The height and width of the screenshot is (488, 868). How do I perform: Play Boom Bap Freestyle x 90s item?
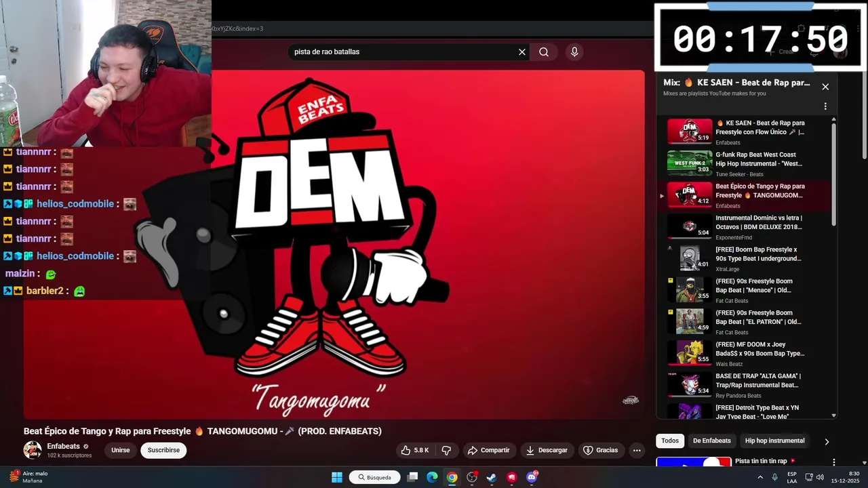[x=743, y=259]
